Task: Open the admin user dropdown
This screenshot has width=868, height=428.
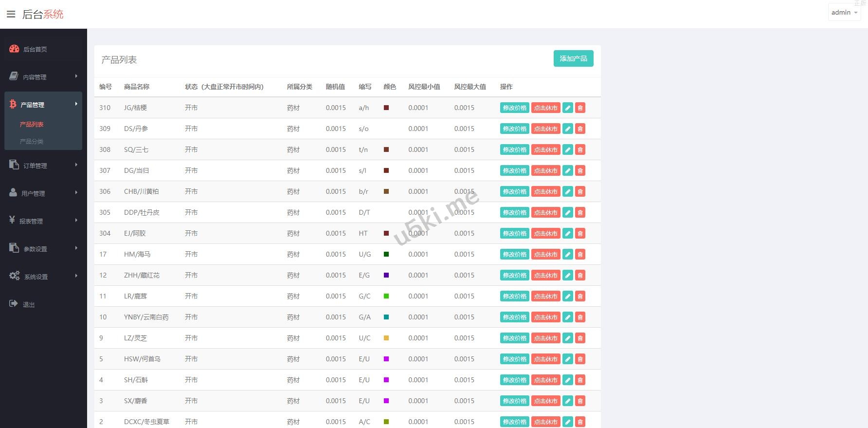Action: click(844, 13)
